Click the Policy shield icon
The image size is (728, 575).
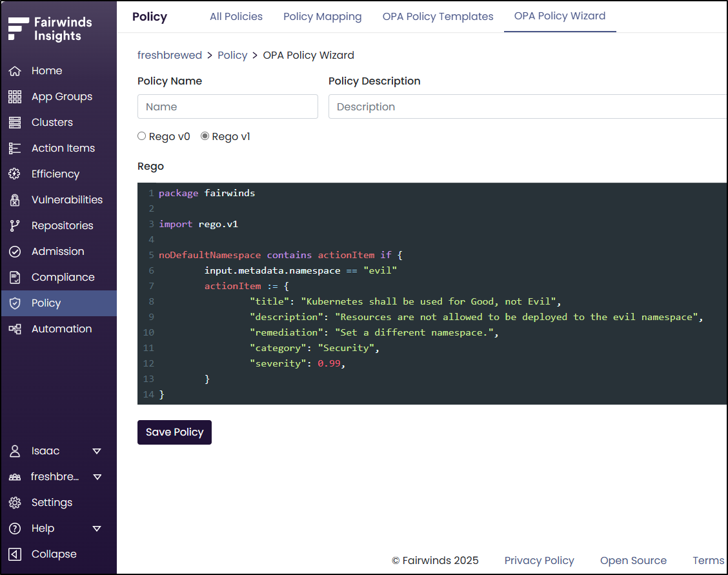15,303
